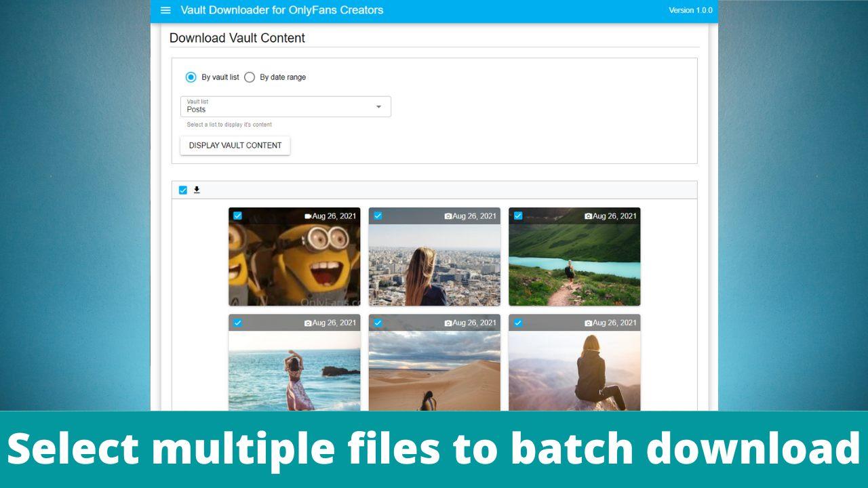Click the video camera icon on minions thumbnail
This screenshot has width=868, height=488.
point(309,216)
